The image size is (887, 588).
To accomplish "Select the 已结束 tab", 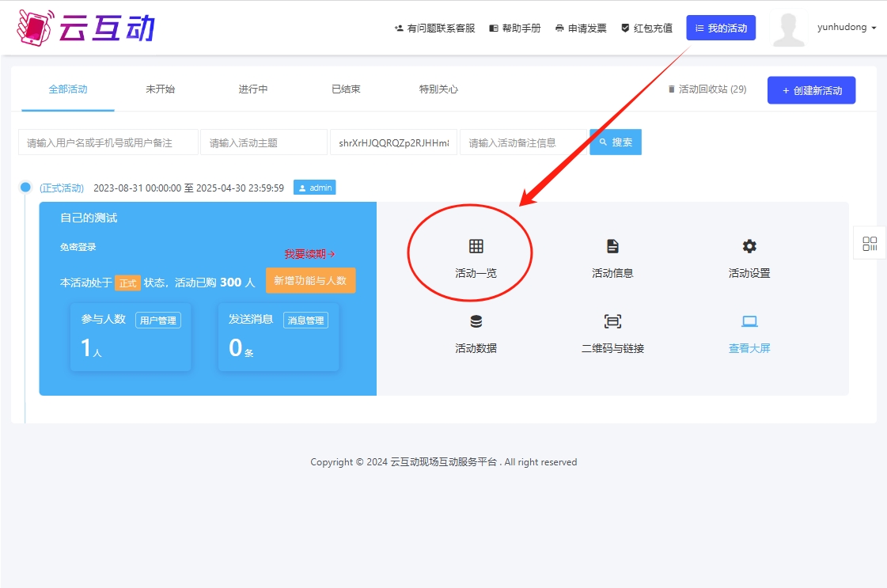I will click(346, 89).
